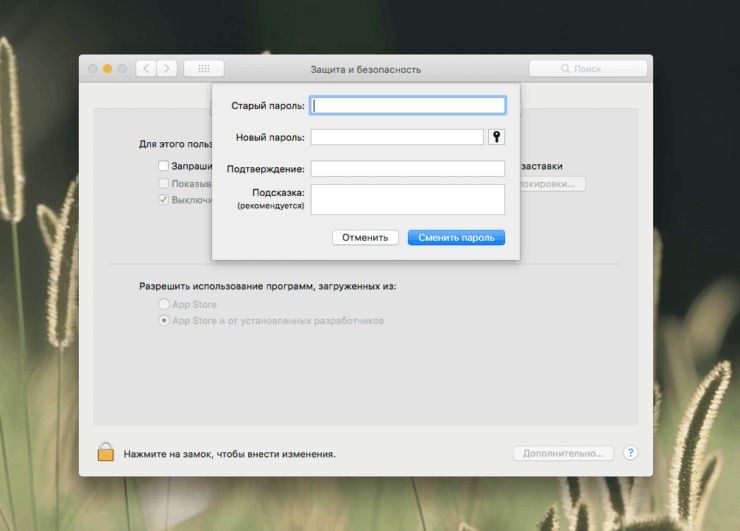
Task: Click the Поиск search field
Action: point(590,69)
